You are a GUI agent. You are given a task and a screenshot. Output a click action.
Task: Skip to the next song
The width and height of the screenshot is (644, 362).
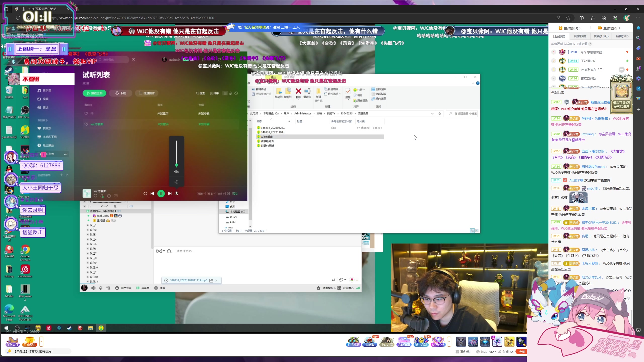pyautogui.click(x=170, y=193)
